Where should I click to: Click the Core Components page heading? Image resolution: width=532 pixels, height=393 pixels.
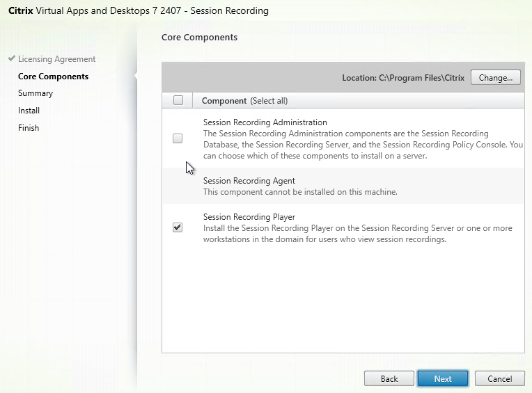coord(199,38)
